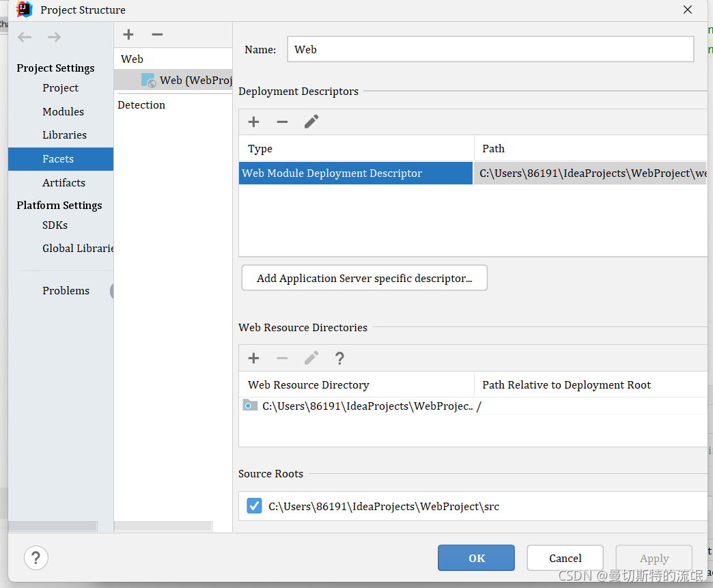Screen dimensions: 713x588
Task: Click the IntelliJ IDEA logo in the title bar
Action: 24,10
